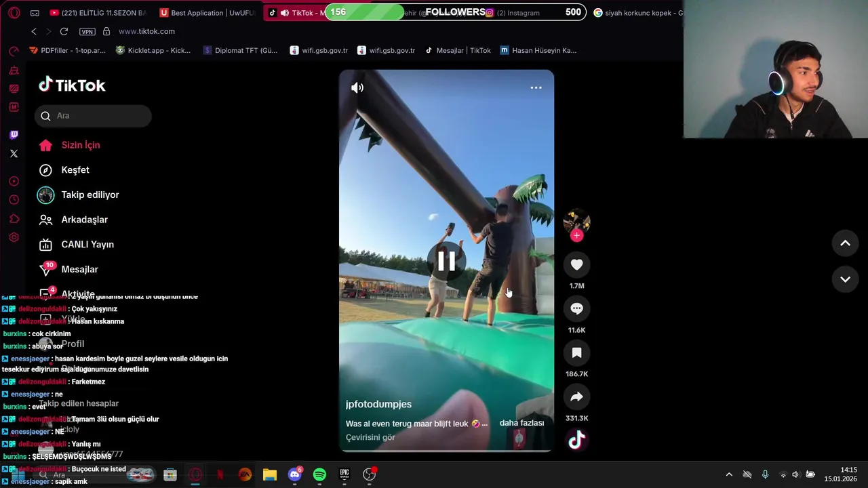The height and width of the screenshot is (488, 868).
Task: Open Discord from the taskbar
Action: tap(295, 474)
